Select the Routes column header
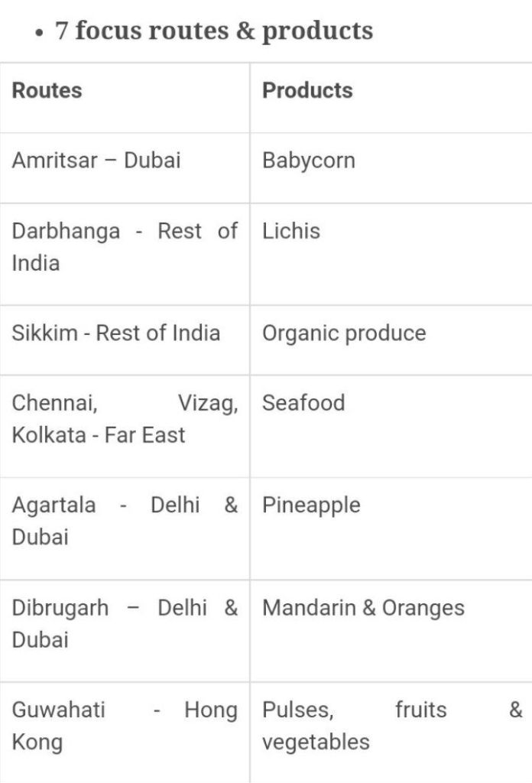 pyautogui.click(x=47, y=90)
